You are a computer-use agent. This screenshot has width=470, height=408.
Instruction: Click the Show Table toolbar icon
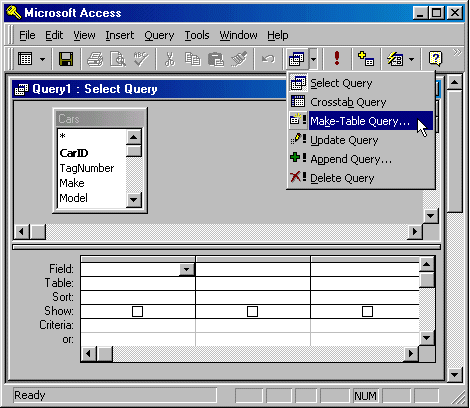pos(366,59)
